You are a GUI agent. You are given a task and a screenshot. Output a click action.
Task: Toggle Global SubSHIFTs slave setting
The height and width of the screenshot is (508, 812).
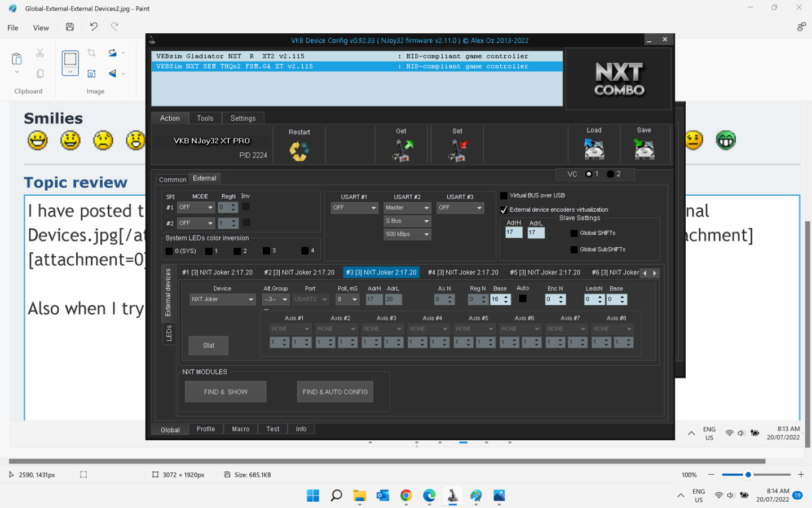(x=574, y=249)
